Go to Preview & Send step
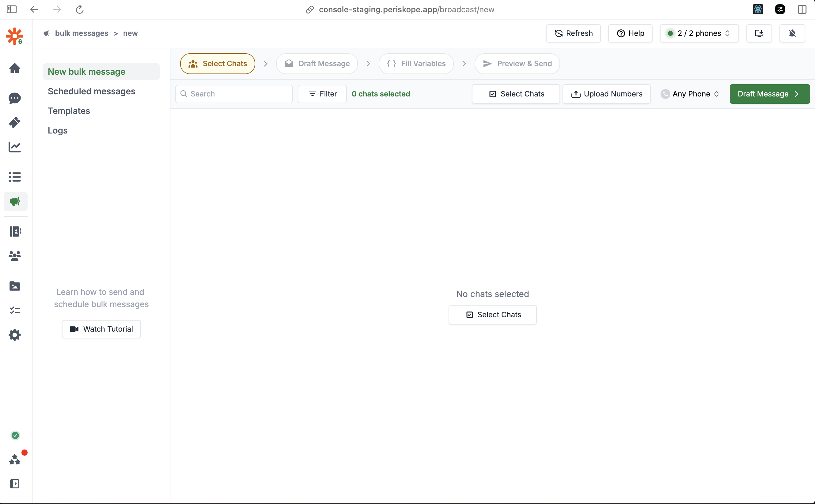Image resolution: width=815 pixels, height=504 pixels. click(517, 64)
